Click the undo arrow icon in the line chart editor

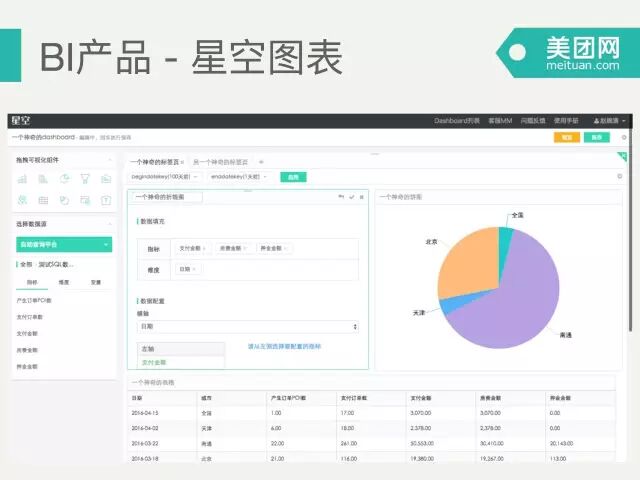point(341,197)
